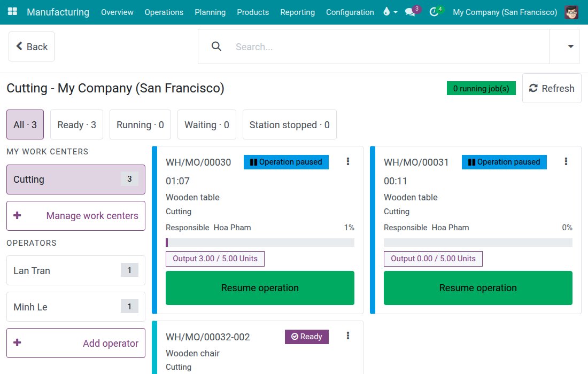Resume operation for WH/MO/00030

(260, 288)
